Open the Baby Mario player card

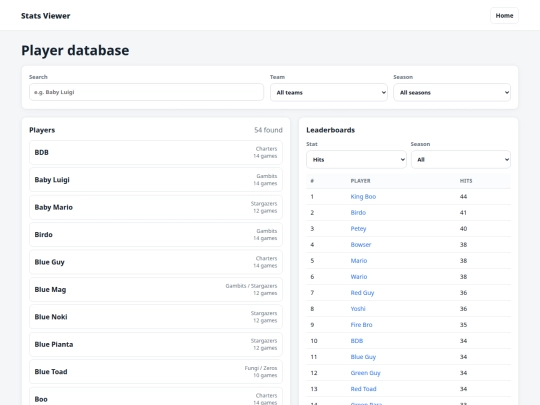[156, 207]
